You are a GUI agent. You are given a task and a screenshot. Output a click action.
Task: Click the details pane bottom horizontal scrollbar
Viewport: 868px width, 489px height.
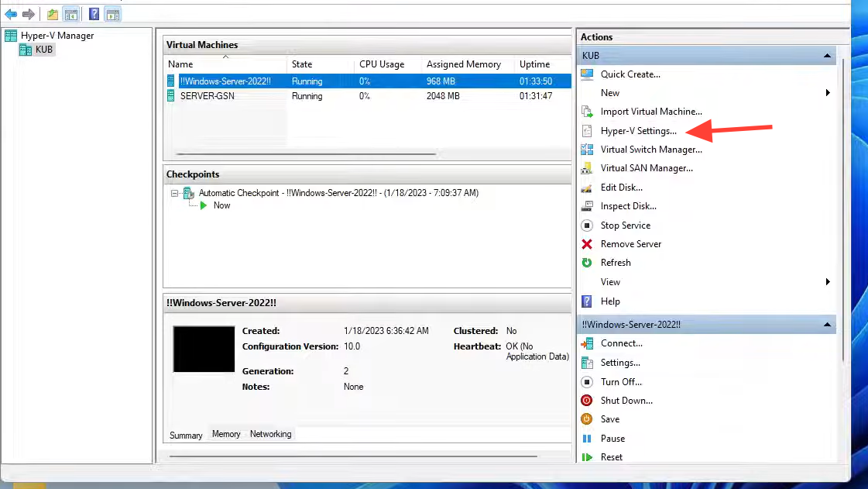coord(353,456)
